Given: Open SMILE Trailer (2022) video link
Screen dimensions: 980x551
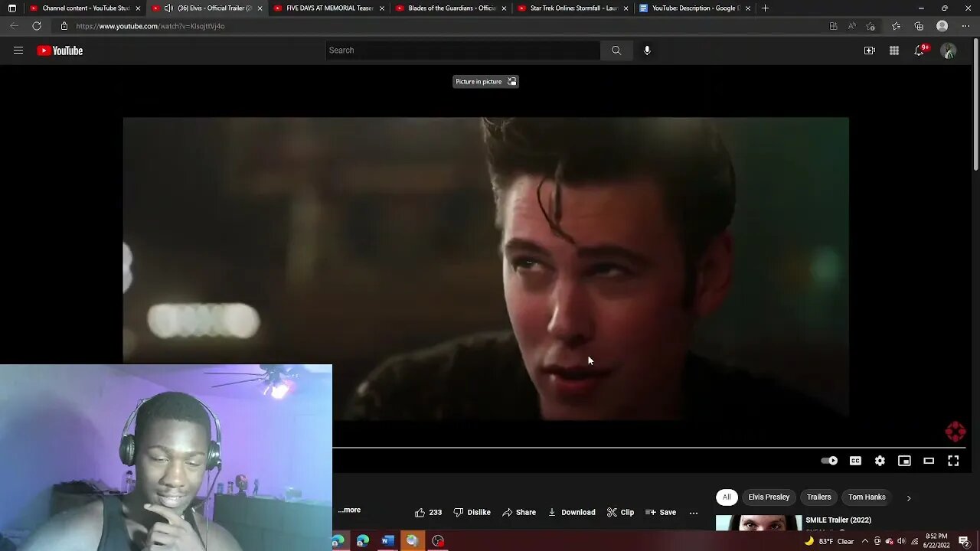Looking at the screenshot, I should [838, 520].
